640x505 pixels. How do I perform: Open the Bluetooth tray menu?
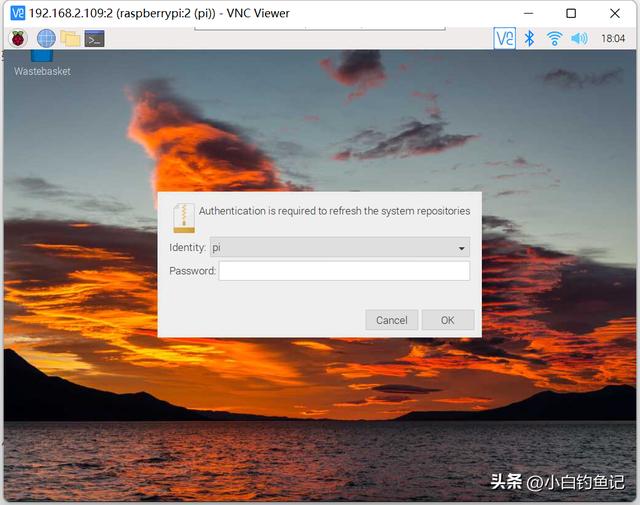pos(529,39)
